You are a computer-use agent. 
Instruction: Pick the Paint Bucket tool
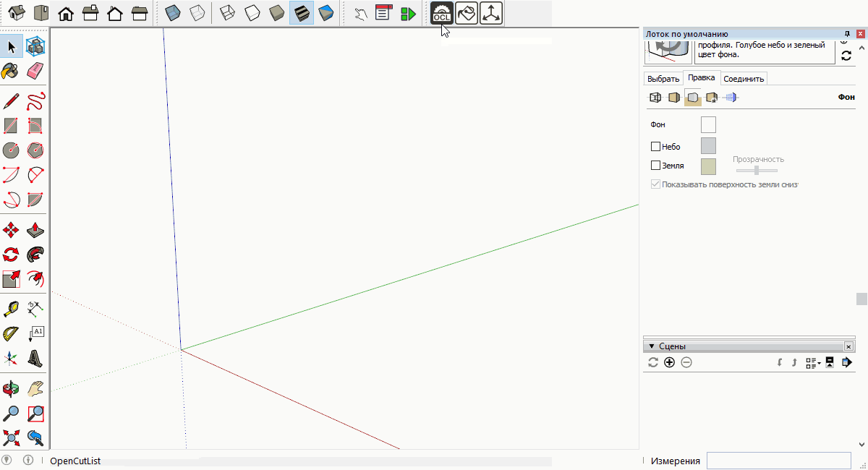tap(11, 71)
